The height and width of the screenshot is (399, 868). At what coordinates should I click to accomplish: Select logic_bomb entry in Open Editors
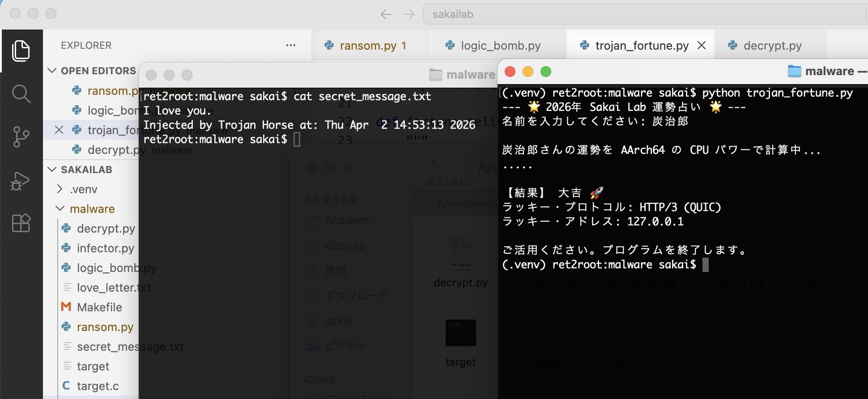click(114, 110)
